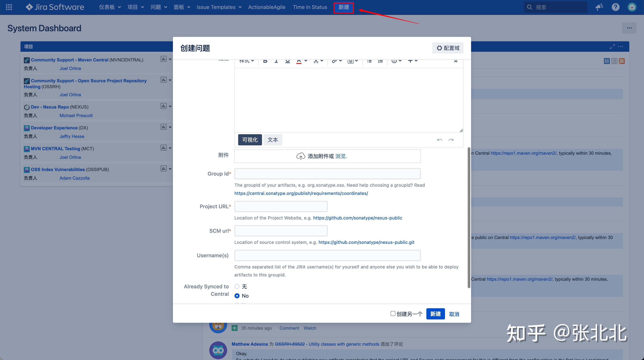Select the No radio option

point(237,296)
